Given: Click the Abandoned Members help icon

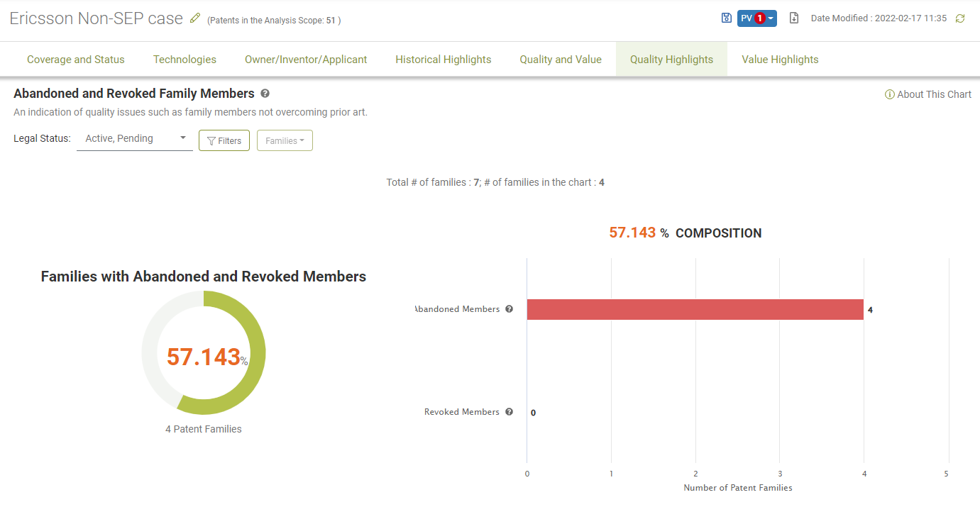Looking at the screenshot, I should [509, 309].
